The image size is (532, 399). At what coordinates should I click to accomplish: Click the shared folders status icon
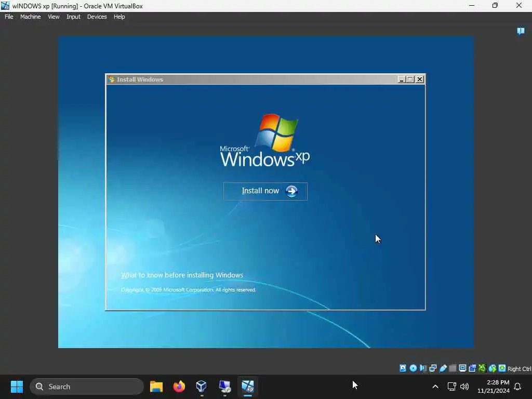[453, 368]
